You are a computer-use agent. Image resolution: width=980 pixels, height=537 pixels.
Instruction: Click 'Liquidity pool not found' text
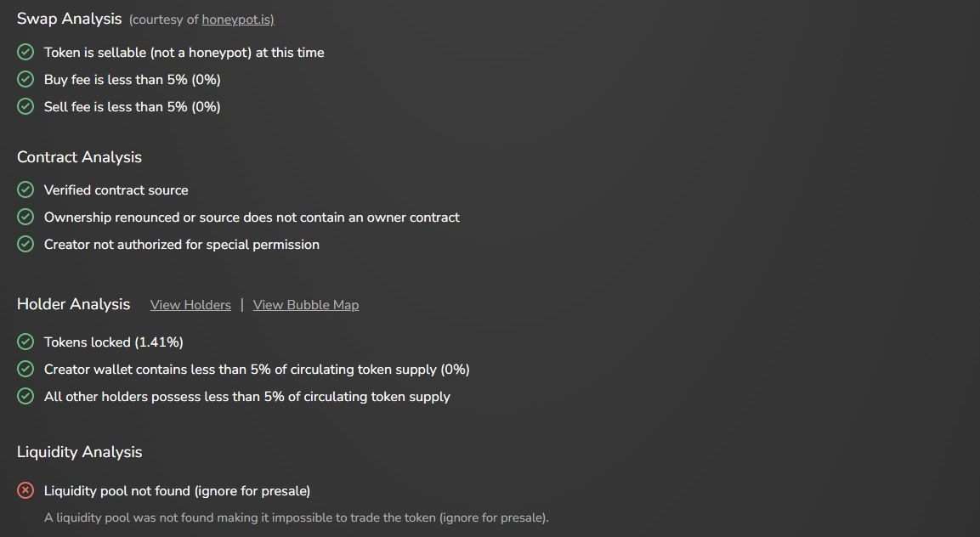point(177,491)
